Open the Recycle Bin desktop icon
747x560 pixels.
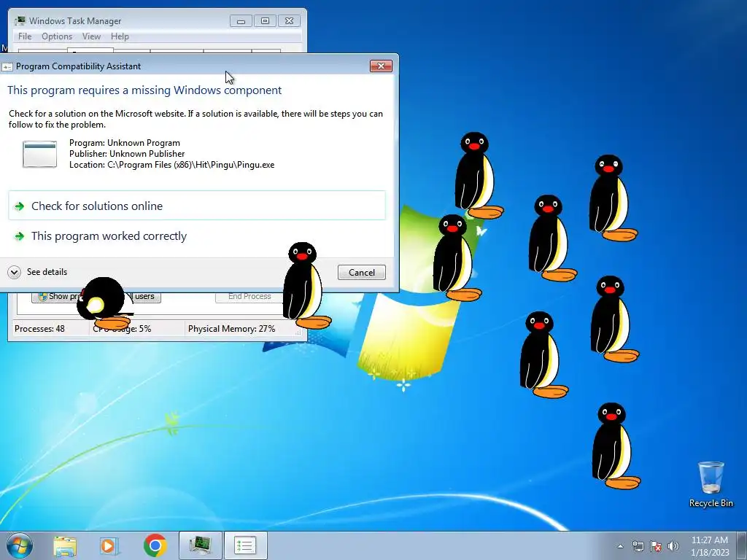coord(711,484)
